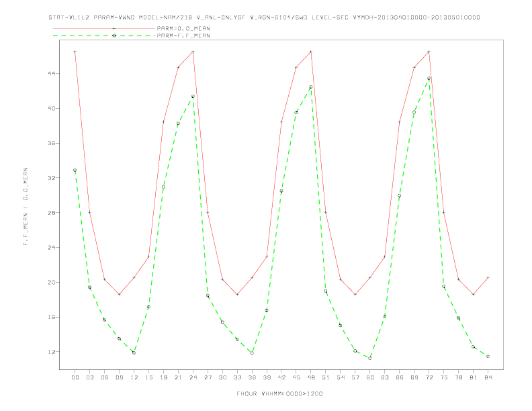This screenshot has height=411, width=532.
Task: Select red plus data point at FHOUR 24
Action: click(x=193, y=52)
